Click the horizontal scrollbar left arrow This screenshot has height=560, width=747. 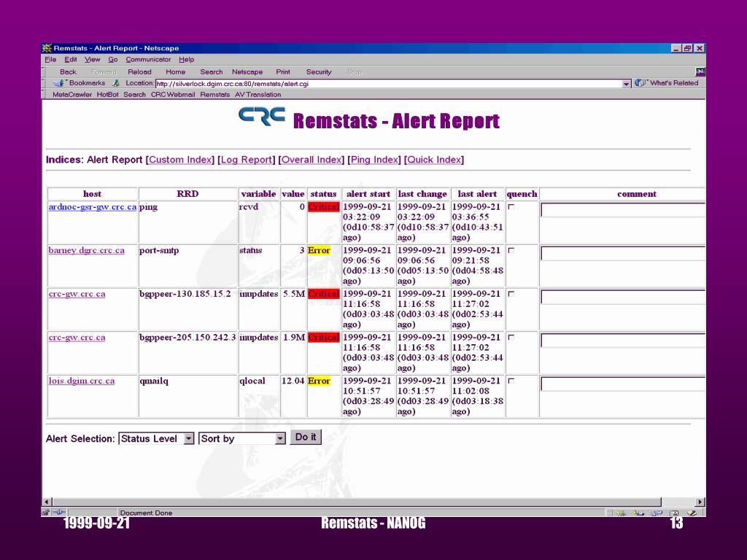point(47,502)
